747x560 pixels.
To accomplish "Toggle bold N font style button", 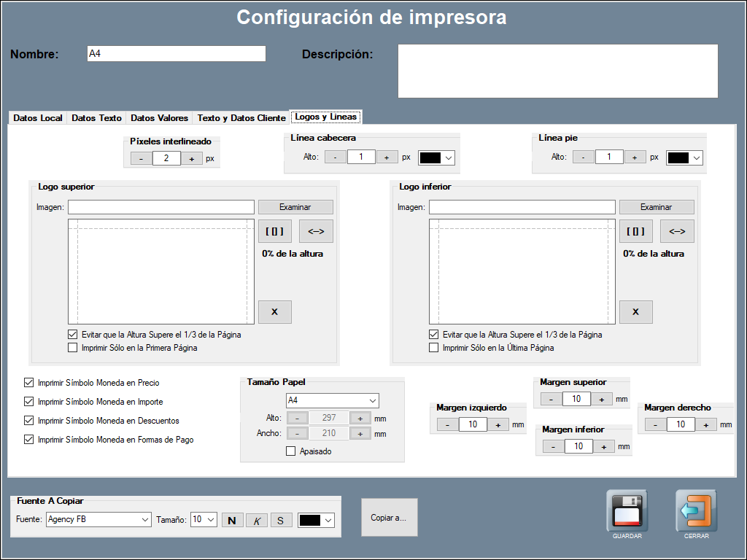I will pos(233,520).
